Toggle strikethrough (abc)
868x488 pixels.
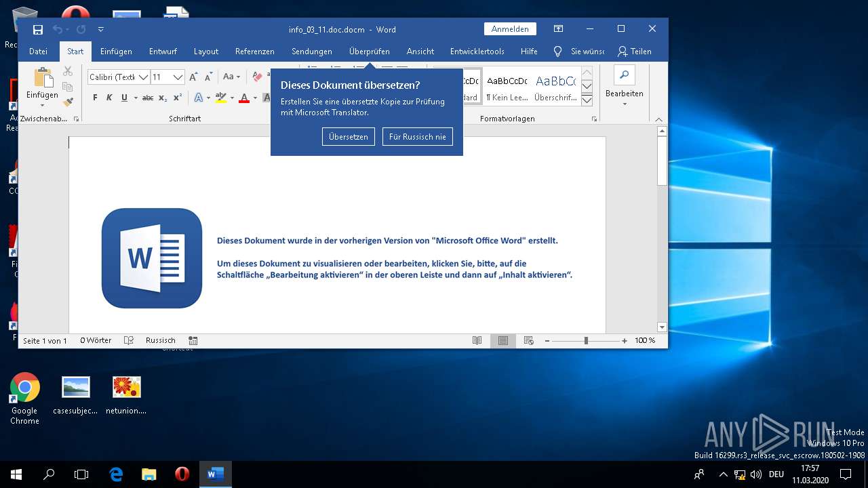[149, 98]
